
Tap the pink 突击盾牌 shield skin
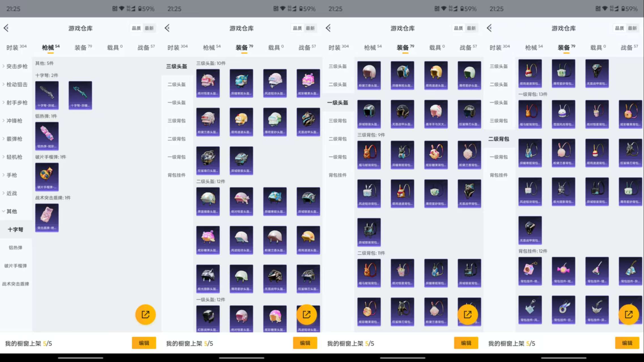click(47, 217)
